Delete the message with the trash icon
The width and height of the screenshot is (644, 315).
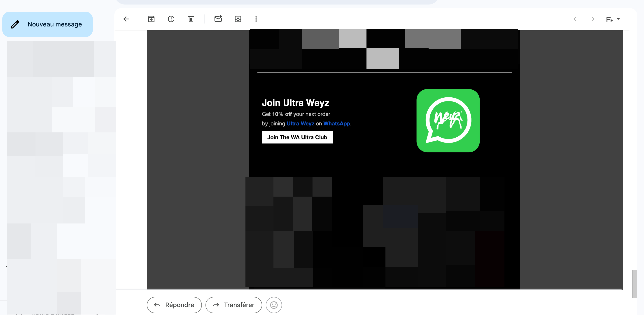pos(191,19)
